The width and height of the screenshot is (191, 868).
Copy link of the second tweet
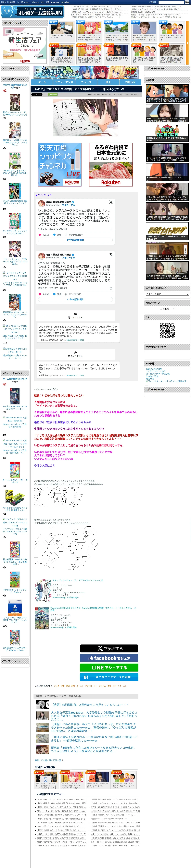point(74,294)
